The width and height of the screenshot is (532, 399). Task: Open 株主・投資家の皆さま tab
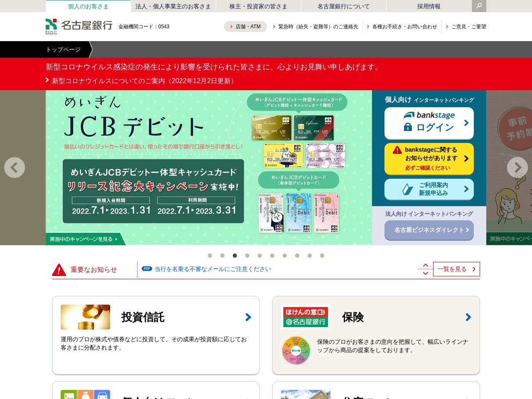click(259, 6)
